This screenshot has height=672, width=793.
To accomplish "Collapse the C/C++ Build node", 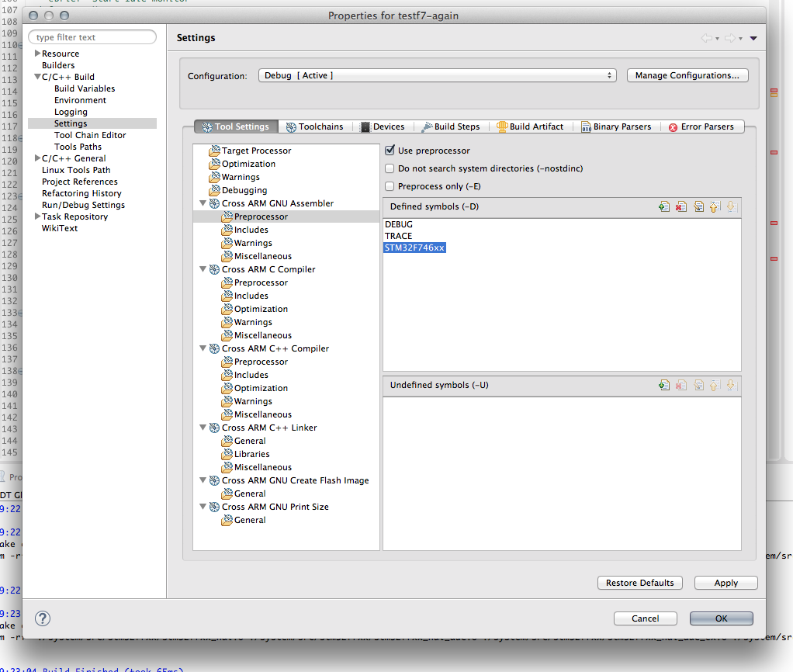I will (37, 77).
